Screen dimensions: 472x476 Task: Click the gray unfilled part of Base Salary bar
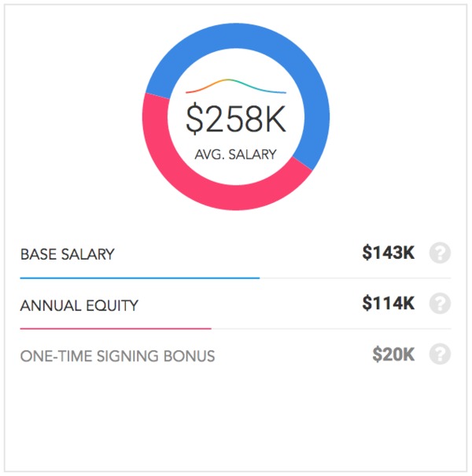pos(355,278)
